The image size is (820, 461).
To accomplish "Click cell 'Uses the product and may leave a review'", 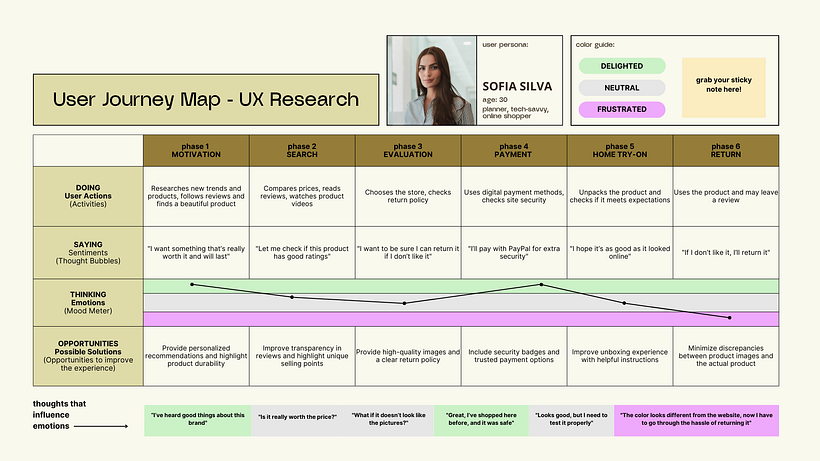I will click(x=726, y=196).
